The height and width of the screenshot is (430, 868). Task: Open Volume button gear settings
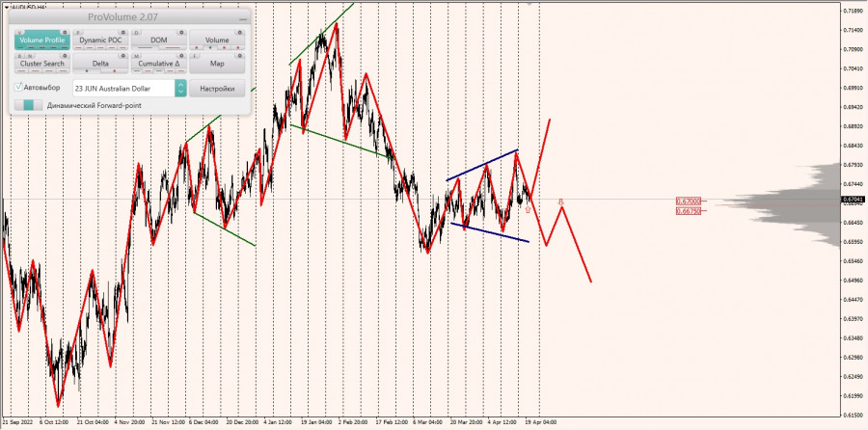pyautogui.click(x=240, y=32)
